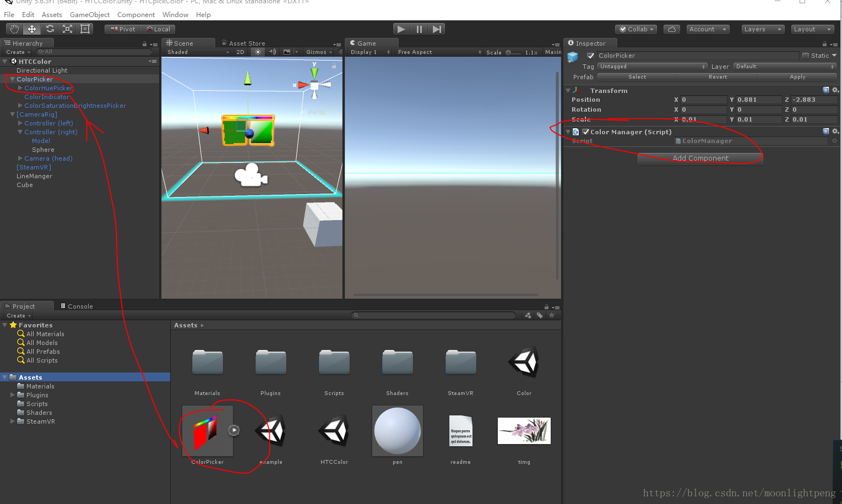Viewport: 842px width, 504px height.
Task: Toggle the Inspector panel lock
Action: click(824, 44)
